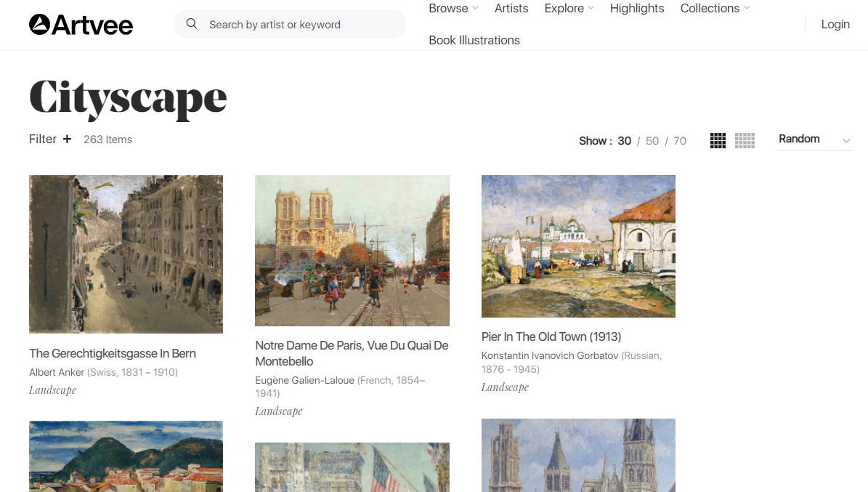Click the search magnifier icon
868x492 pixels.
pyautogui.click(x=192, y=24)
